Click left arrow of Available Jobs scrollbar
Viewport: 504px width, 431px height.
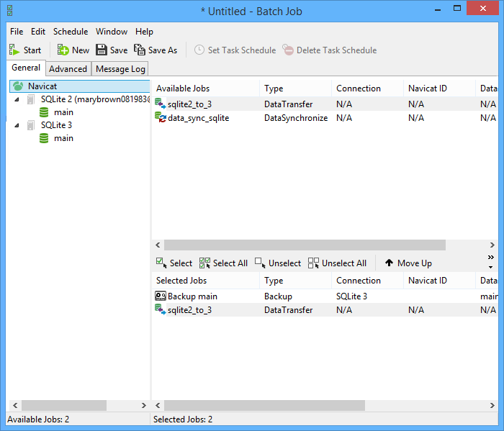[158, 245]
